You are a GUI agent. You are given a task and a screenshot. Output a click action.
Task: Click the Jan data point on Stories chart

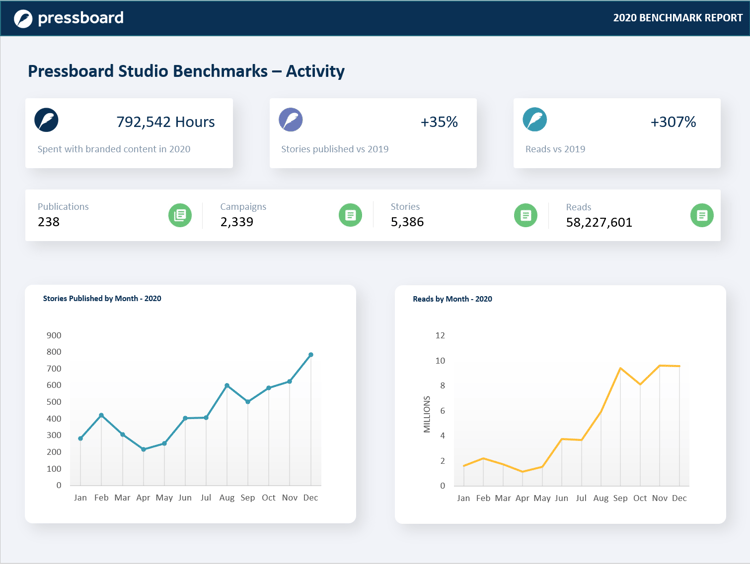tap(80, 438)
